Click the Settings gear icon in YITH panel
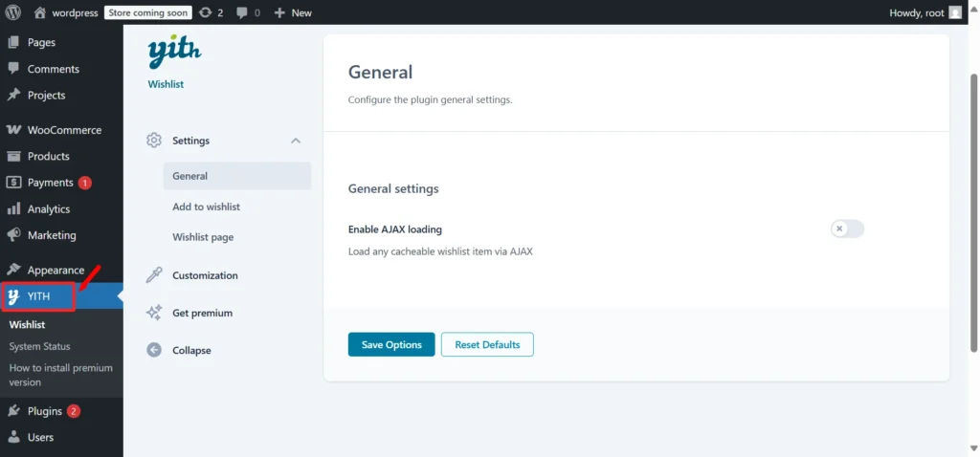The image size is (980, 457). [x=154, y=140]
